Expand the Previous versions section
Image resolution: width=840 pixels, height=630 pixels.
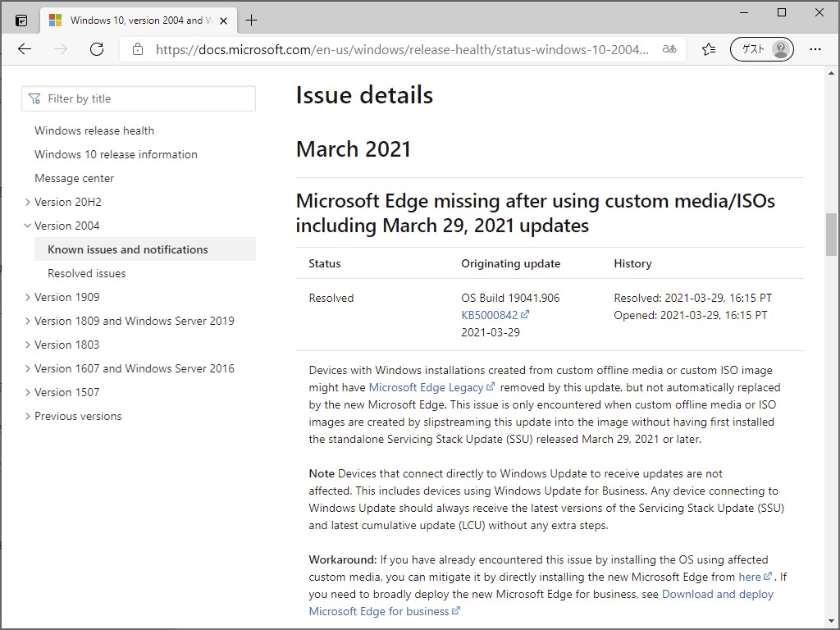pyautogui.click(x=27, y=416)
